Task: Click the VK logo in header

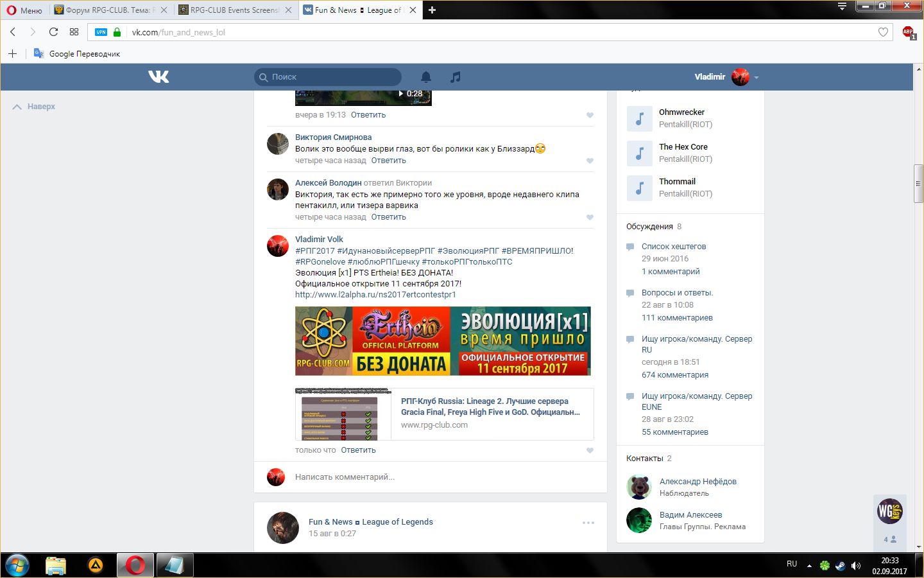Action: tap(158, 76)
